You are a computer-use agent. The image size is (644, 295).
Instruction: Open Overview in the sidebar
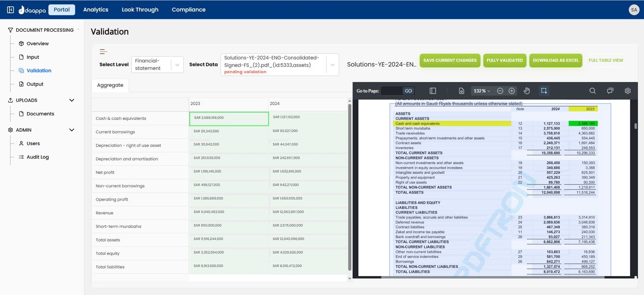coord(37,43)
